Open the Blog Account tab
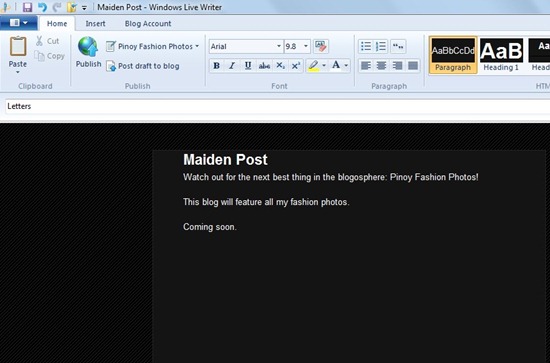Viewport: 550px width, 363px height. click(148, 23)
